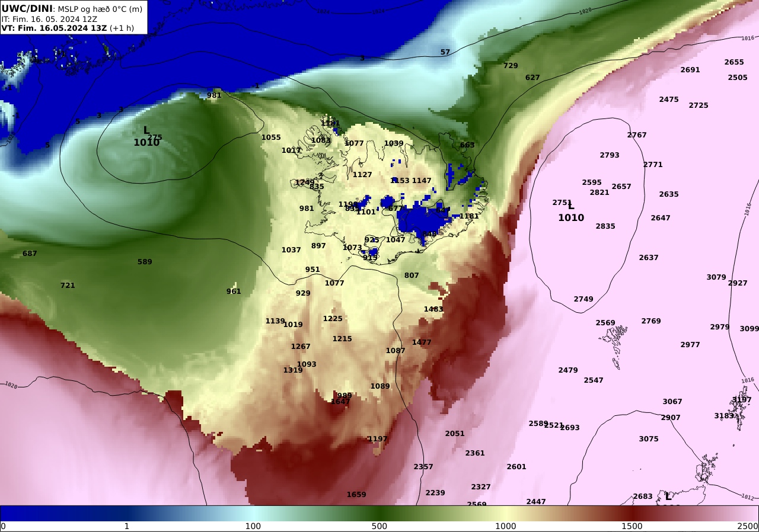Click the freezing level value '57'

point(445,52)
